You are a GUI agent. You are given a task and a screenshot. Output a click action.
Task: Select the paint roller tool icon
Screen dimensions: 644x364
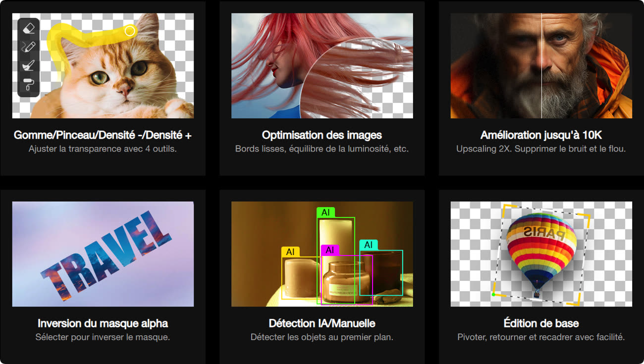pos(29,85)
